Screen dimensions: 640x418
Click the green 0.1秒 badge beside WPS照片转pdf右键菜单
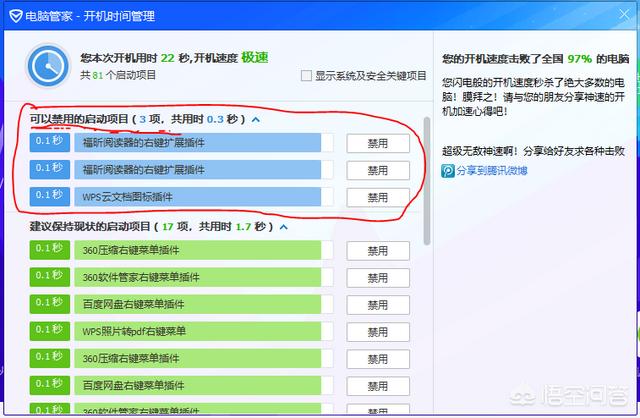coord(49,330)
